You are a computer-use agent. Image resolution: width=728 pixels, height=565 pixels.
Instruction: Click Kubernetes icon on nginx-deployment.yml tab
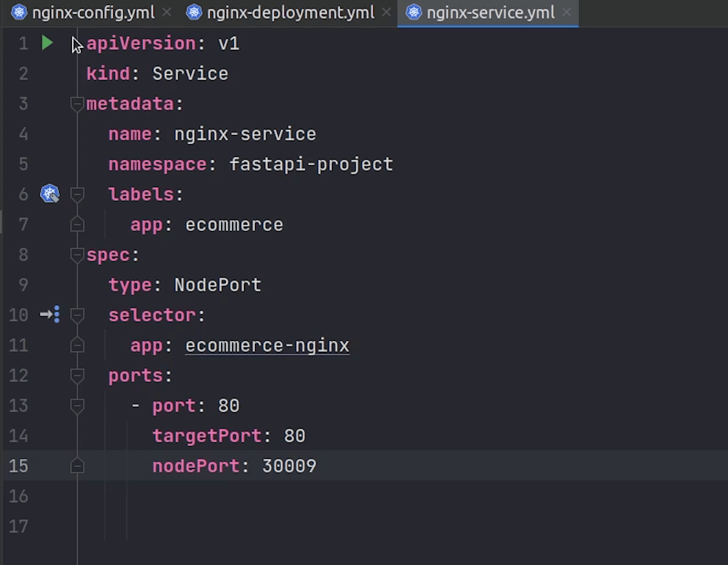point(194,12)
